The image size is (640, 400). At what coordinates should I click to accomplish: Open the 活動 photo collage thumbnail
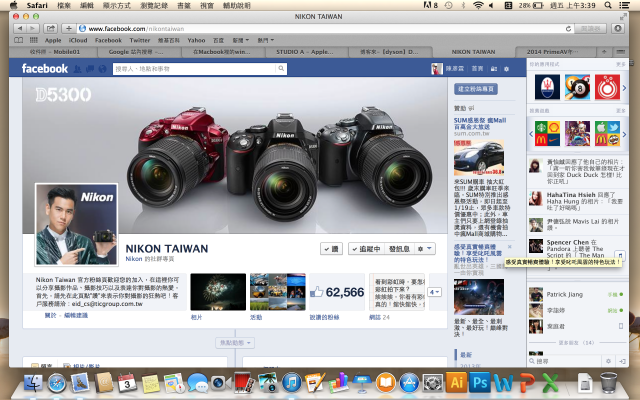[x=278, y=292]
